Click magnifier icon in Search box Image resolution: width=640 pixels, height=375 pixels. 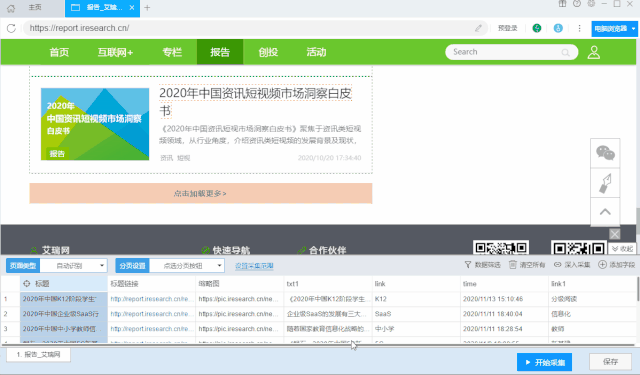[565, 52]
